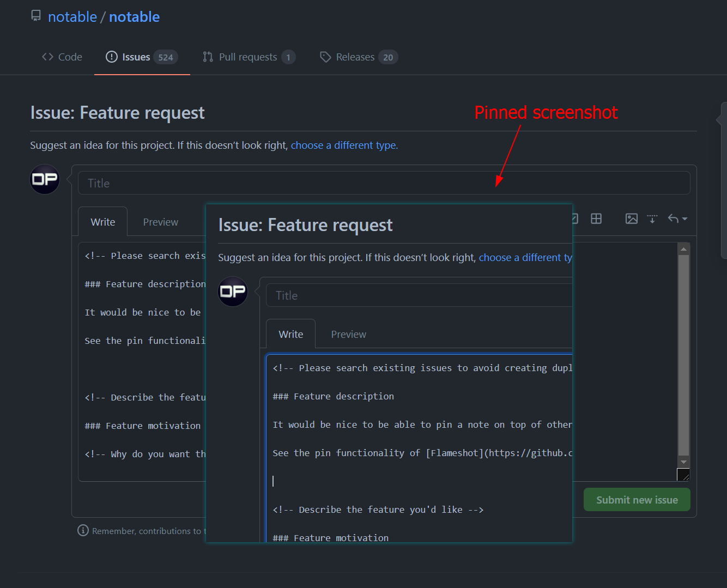Expand the saved replies dropdown caret
Screen dimensions: 727x588
684,219
